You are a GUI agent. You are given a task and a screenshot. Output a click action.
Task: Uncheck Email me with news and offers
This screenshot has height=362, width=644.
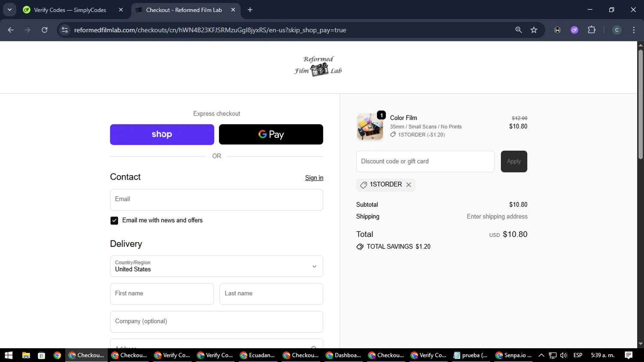(114, 220)
